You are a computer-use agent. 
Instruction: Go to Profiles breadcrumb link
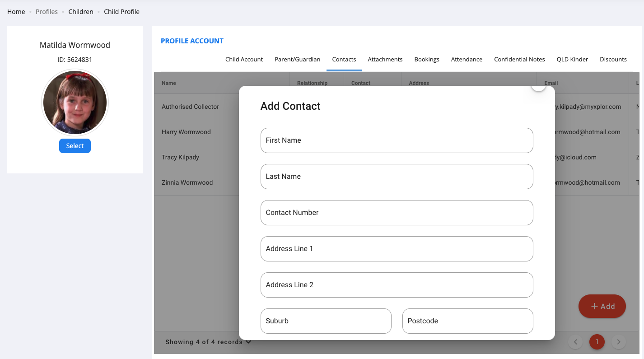[x=47, y=12]
